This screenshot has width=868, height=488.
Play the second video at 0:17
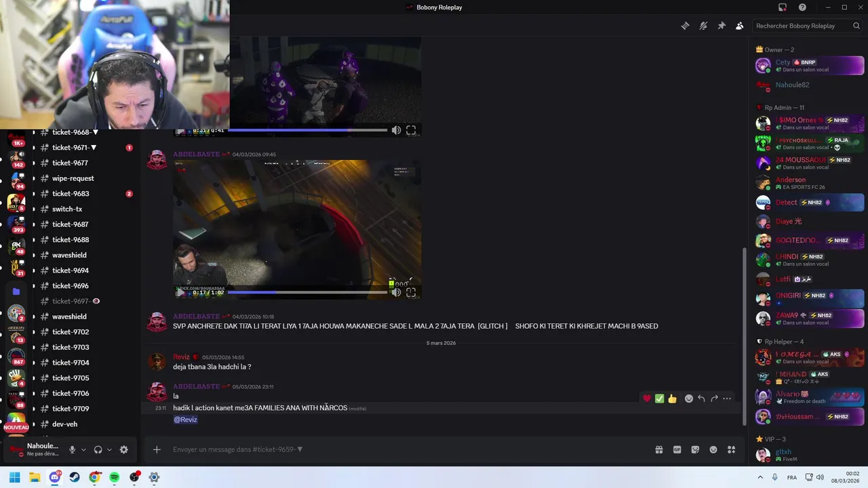180,293
